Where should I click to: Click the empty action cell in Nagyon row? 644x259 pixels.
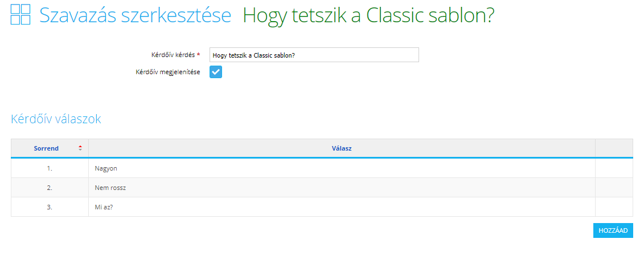pos(614,168)
